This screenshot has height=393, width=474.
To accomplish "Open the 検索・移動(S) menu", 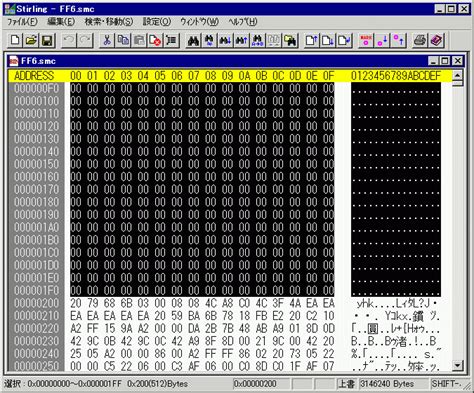I will click(109, 22).
